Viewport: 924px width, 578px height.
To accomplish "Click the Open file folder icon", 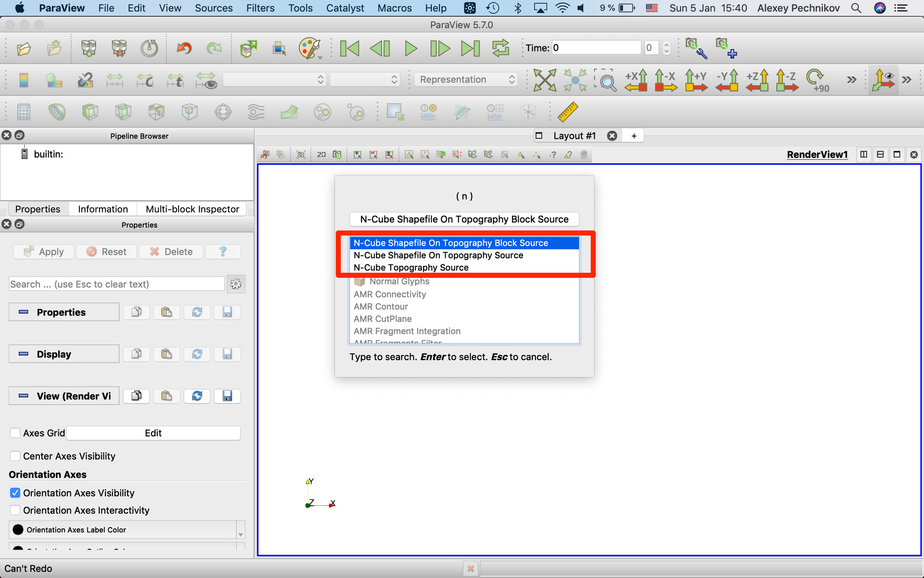I will 24,48.
